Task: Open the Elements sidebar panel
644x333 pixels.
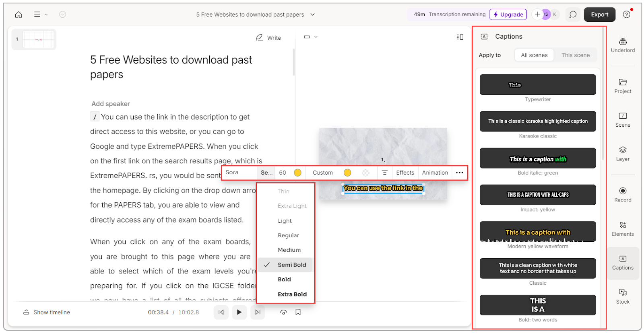Action: [623, 229]
